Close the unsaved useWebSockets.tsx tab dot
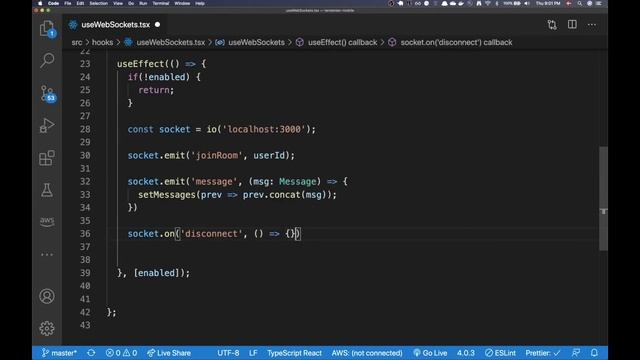The width and height of the screenshot is (640, 360). pos(158,24)
